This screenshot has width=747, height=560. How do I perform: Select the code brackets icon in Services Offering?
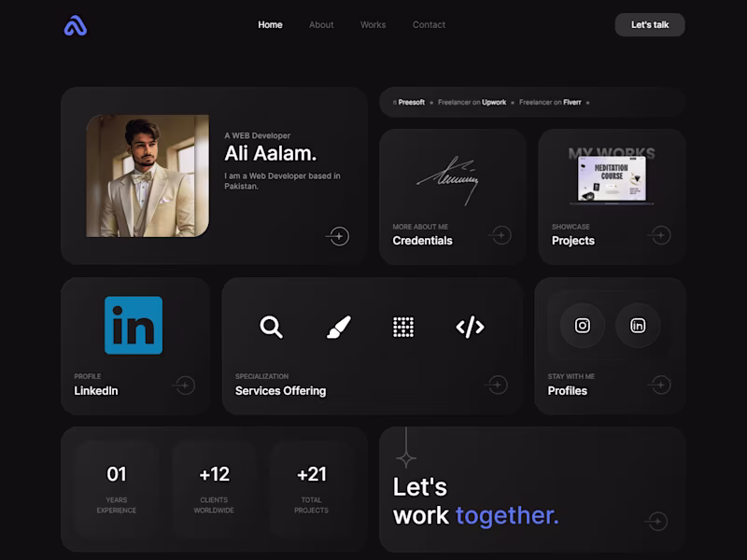(469, 327)
